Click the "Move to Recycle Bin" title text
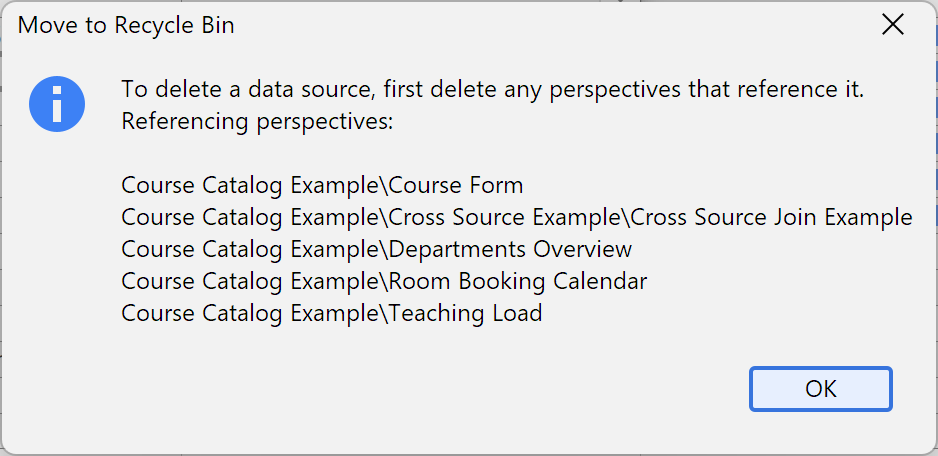Viewport: 938px width, 456px height. pyautogui.click(x=126, y=26)
